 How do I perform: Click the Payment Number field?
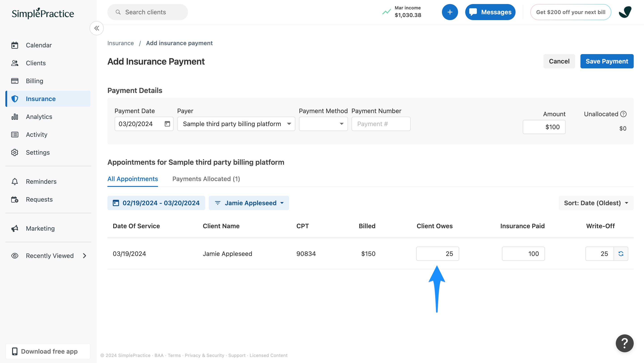381,124
